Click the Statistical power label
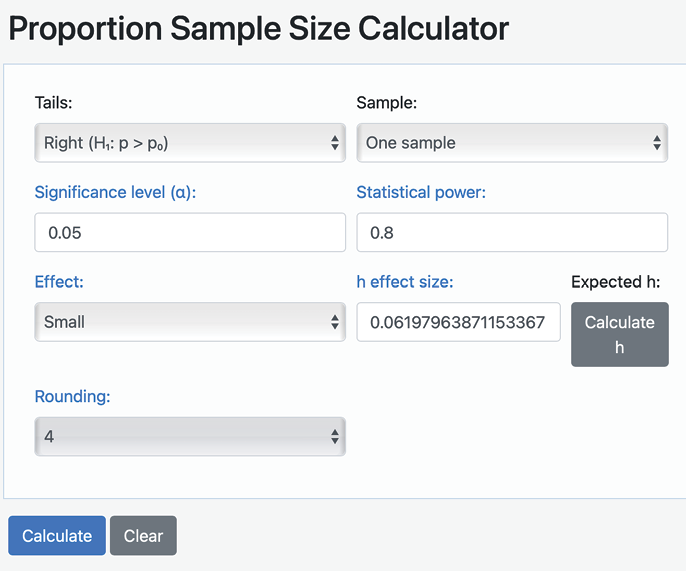The height and width of the screenshot is (571, 686). click(421, 192)
